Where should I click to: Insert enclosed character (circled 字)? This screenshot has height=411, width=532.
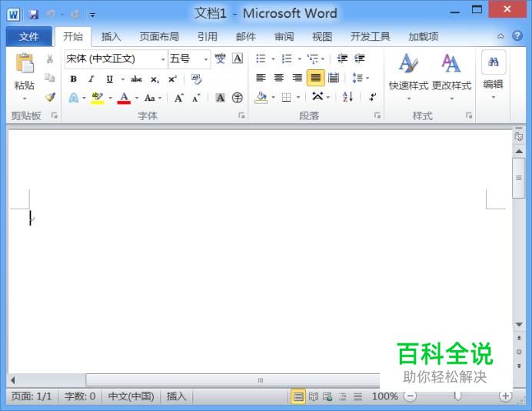point(238,99)
